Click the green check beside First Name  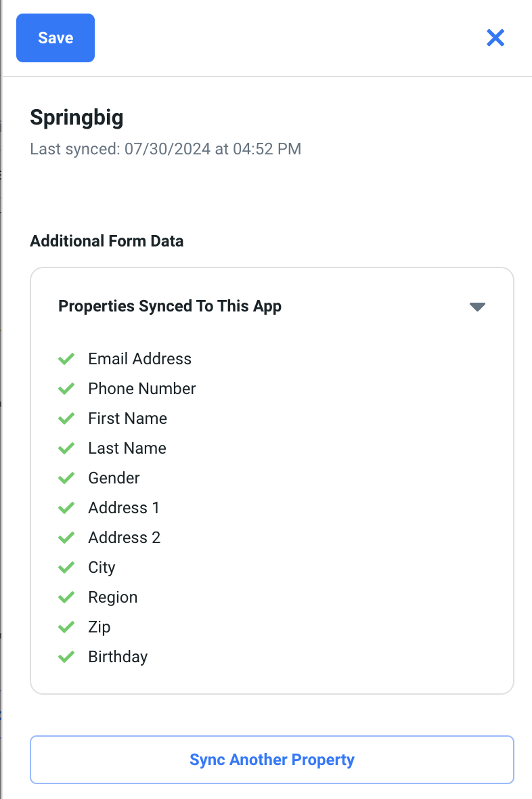tap(66, 418)
